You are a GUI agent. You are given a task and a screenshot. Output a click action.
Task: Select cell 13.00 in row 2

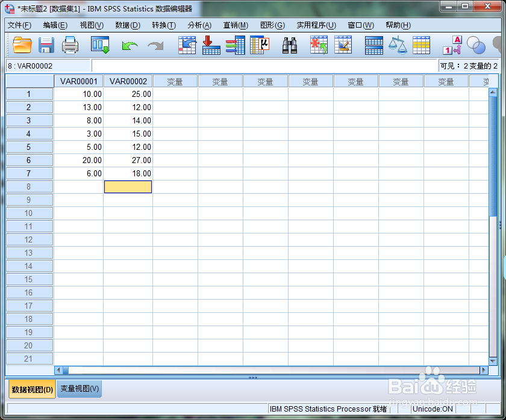(78, 107)
